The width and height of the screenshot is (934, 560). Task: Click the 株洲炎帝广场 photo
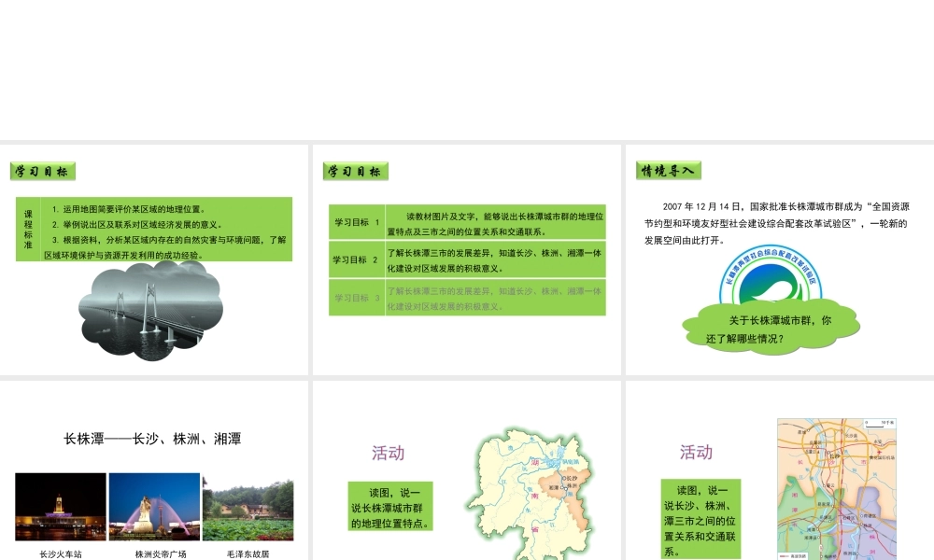click(154, 507)
